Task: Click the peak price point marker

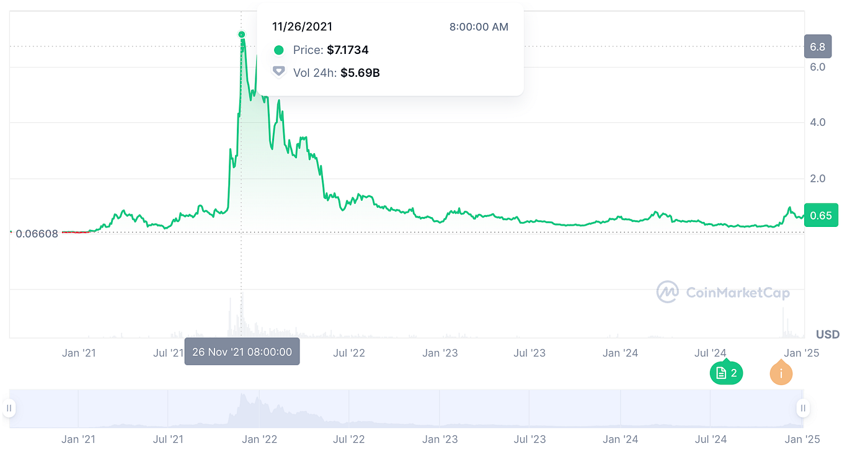Action: click(242, 35)
